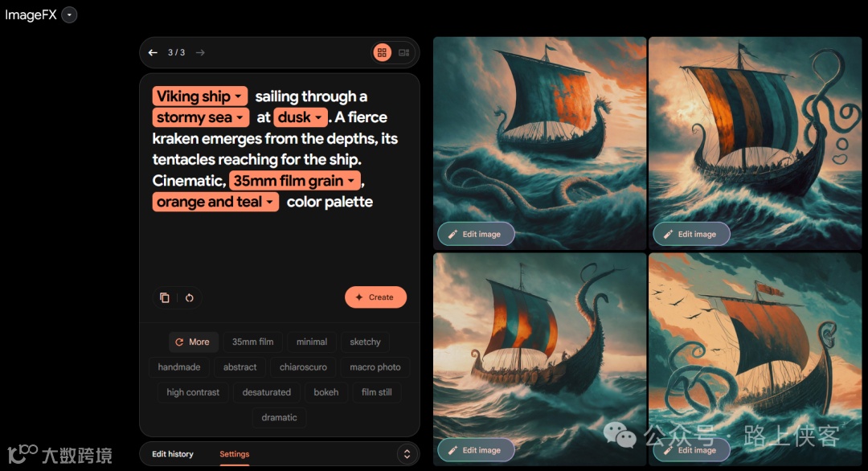This screenshot has height=471, width=868.
Task: Expand the bottom panel with up-down arrows
Action: point(407,454)
